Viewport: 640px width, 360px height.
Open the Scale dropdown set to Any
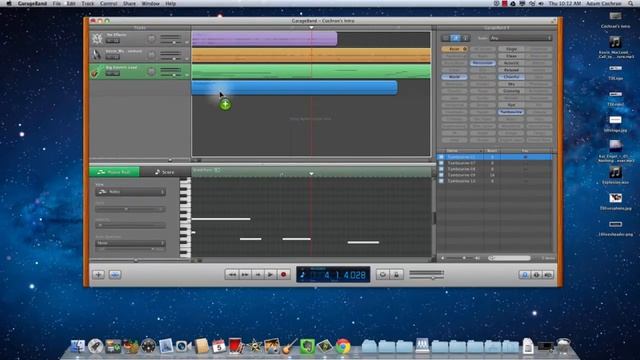click(521, 38)
